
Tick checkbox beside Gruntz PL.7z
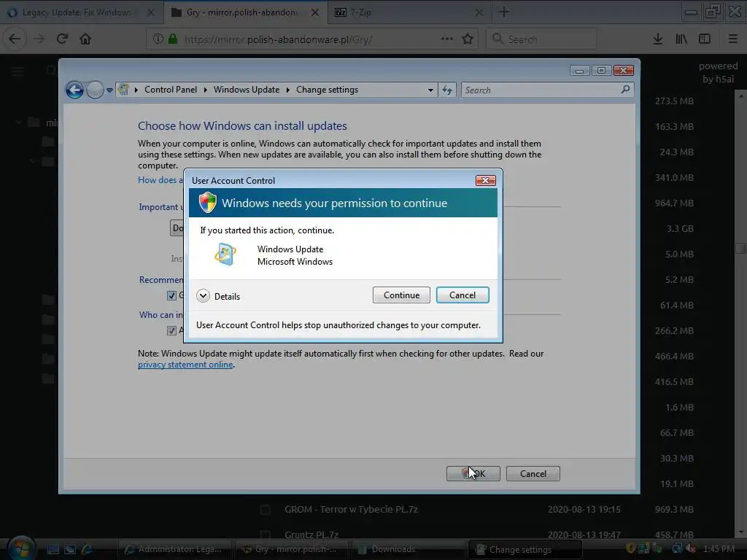tap(266, 534)
